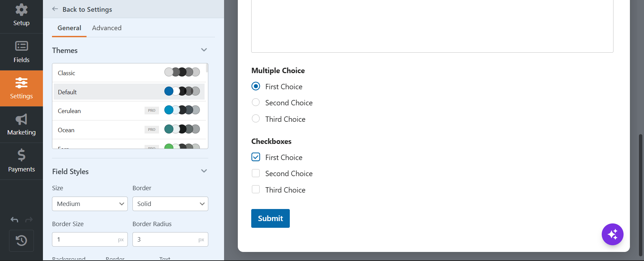Open the Border dropdown showing Solid
Image resolution: width=644 pixels, height=261 pixels.
(x=170, y=204)
